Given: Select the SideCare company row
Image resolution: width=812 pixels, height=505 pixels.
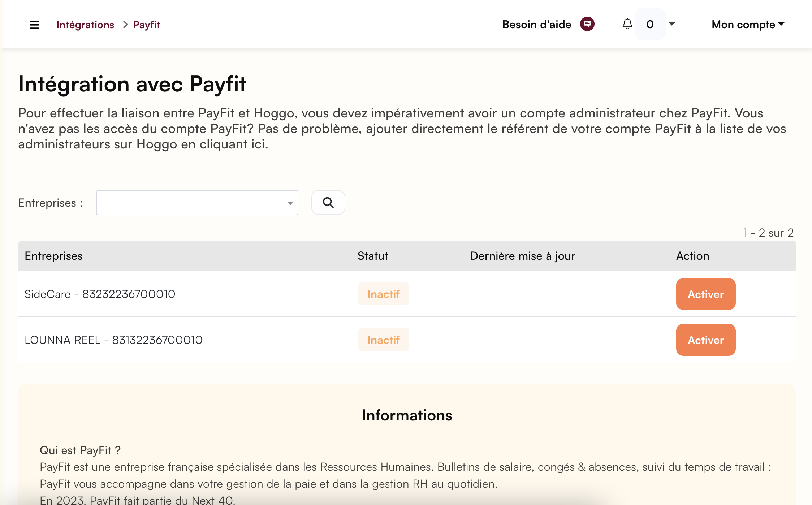Looking at the screenshot, I should (x=100, y=294).
